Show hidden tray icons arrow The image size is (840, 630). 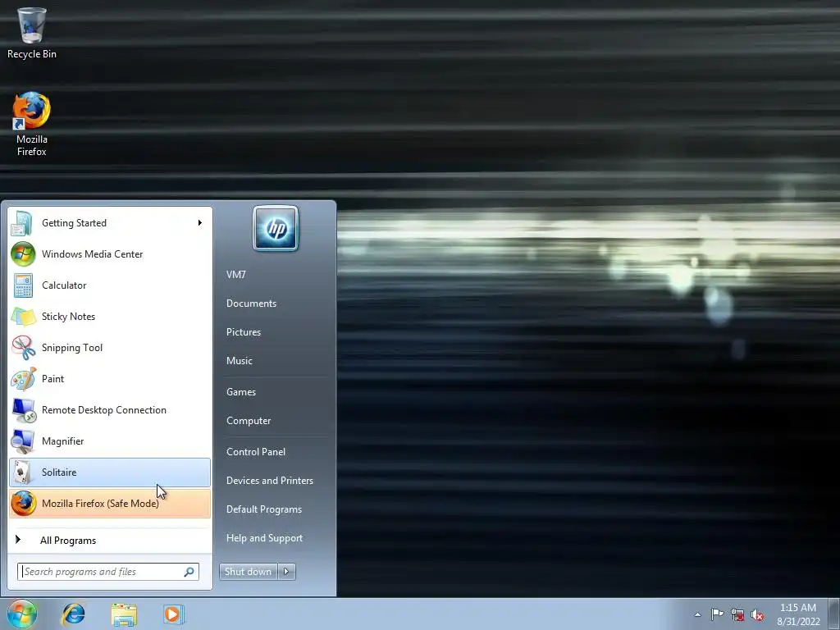[697, 614]
